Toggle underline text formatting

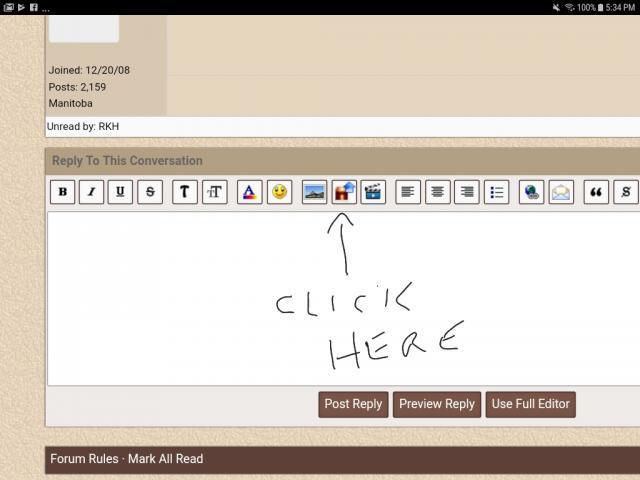click(x=121, y=192)
